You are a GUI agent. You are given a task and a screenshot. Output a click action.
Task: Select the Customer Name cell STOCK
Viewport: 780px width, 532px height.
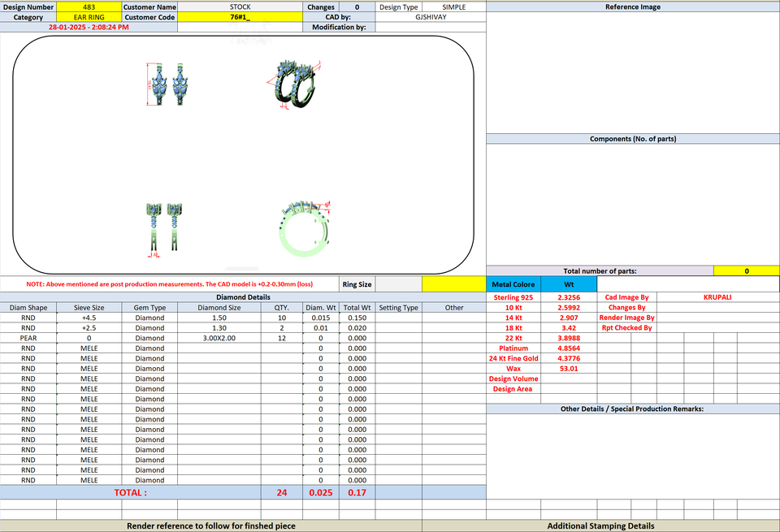(240, 7)
